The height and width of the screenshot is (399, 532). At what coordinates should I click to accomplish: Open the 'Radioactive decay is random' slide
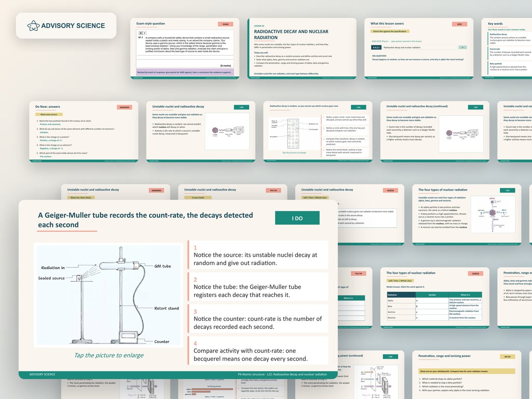(x=318, y=132)
